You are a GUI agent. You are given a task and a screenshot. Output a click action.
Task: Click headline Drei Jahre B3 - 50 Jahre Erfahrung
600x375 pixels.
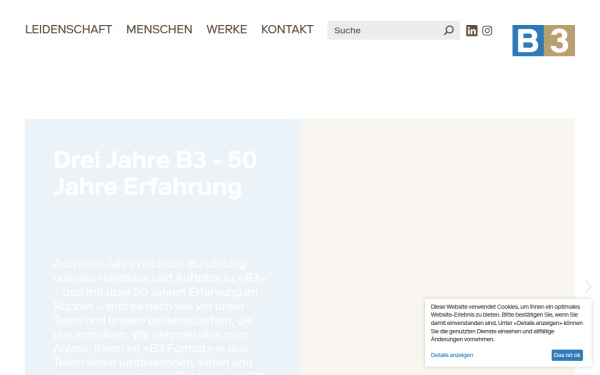[155, 173]
